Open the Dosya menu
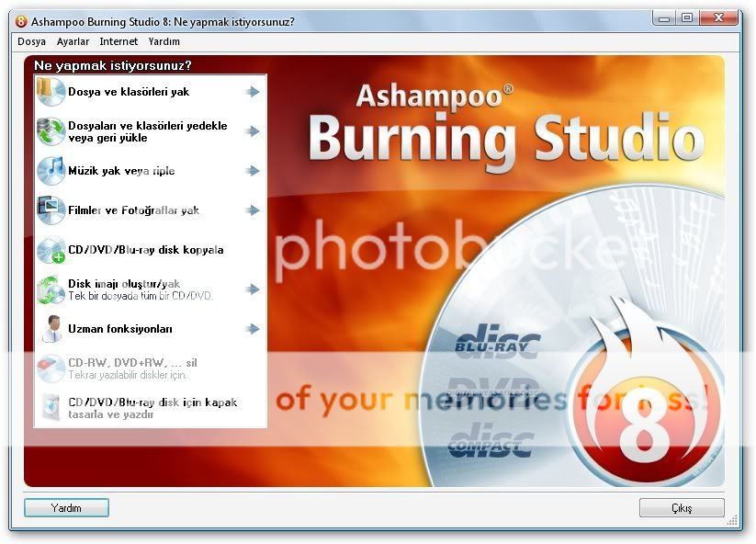 (31, 41)
